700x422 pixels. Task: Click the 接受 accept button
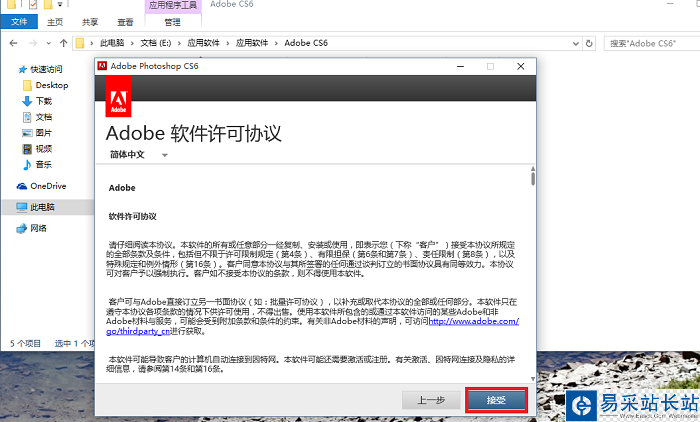[x=496, y=400]
